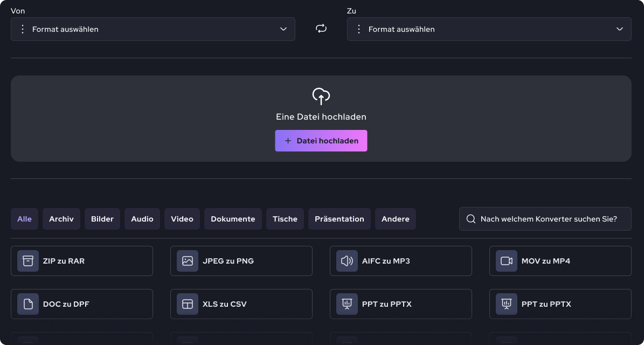Select the Dokumente category tab

(233, 219)
